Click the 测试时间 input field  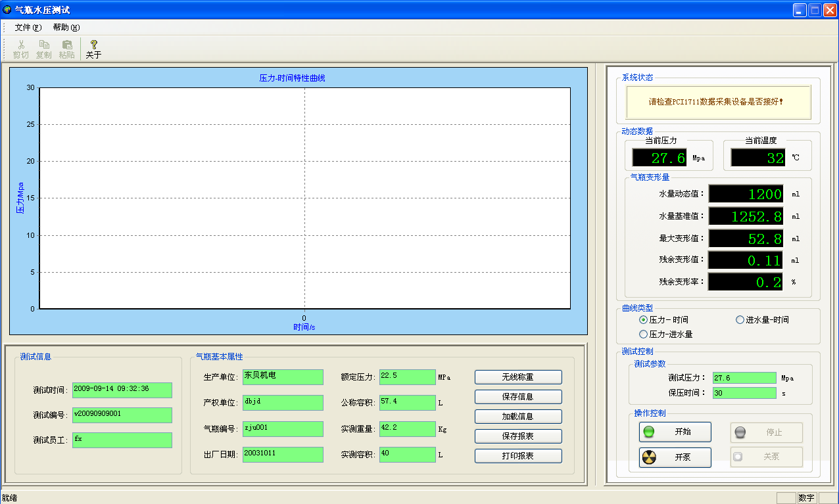[122, 390]
